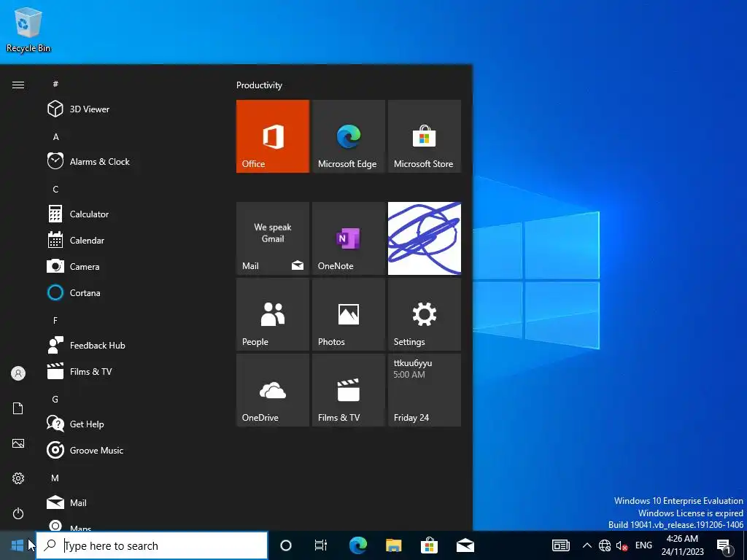Open News and interests on the taskbar
The width and height of the screenshot is (747, 560).
pos(561,545)
